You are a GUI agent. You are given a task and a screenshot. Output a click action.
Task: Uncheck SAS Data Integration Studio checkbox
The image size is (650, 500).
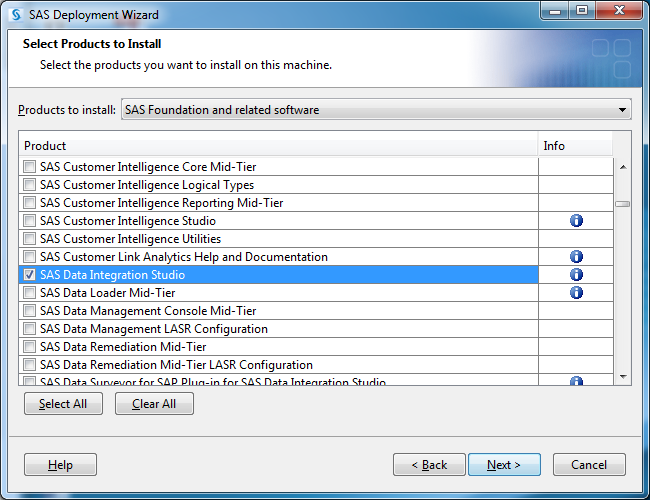(x=29, y=274)
